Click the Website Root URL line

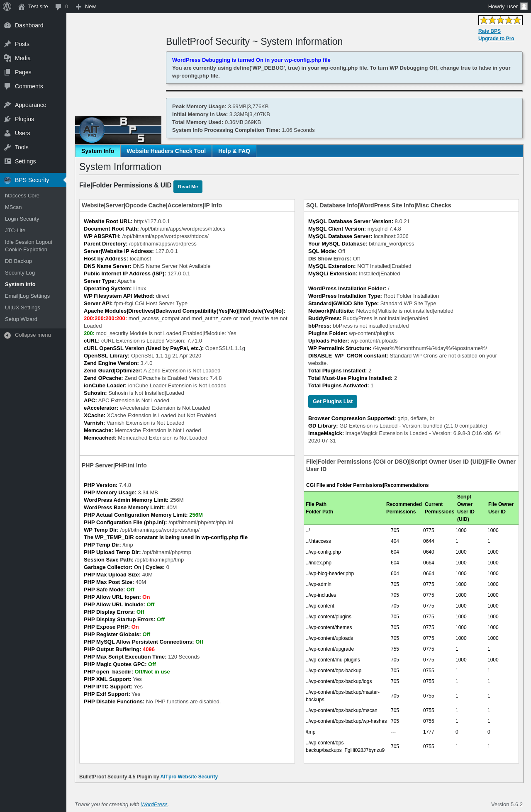coord(127,221)
